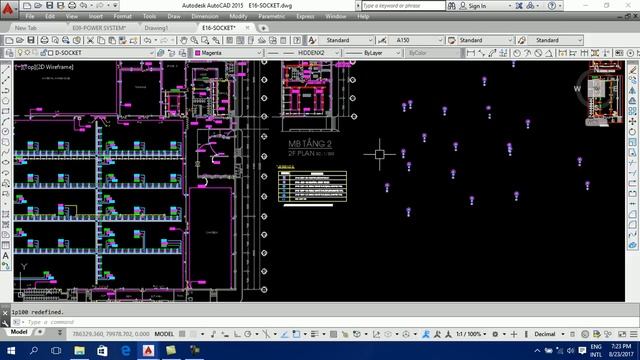Image resolution: width=640 pixels, height=360 pixels.
Task: Click the Zoom Previous icon
Action: 216,40
